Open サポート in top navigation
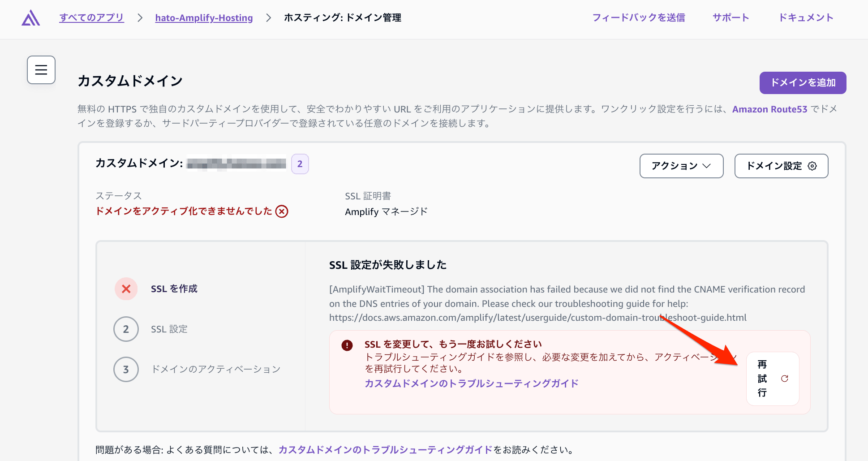Viewport: 868px width, 461px height. click(x=731, y=18)
